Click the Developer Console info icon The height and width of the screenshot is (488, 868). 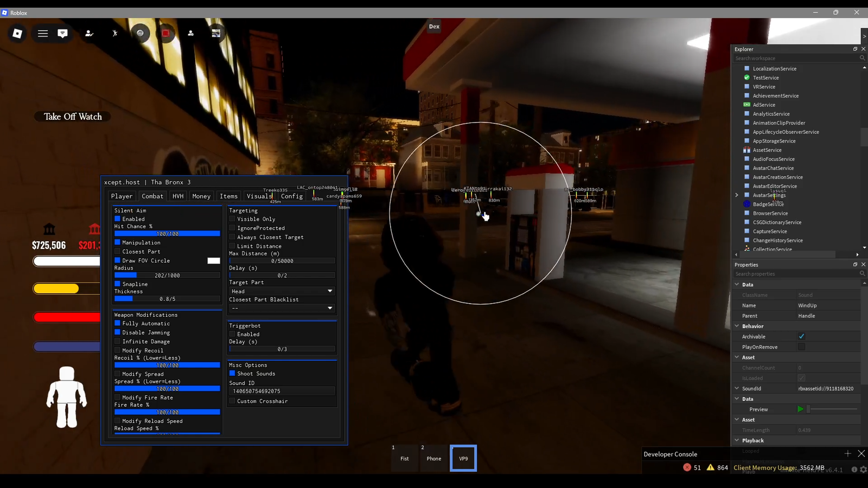tap(854, 470)
